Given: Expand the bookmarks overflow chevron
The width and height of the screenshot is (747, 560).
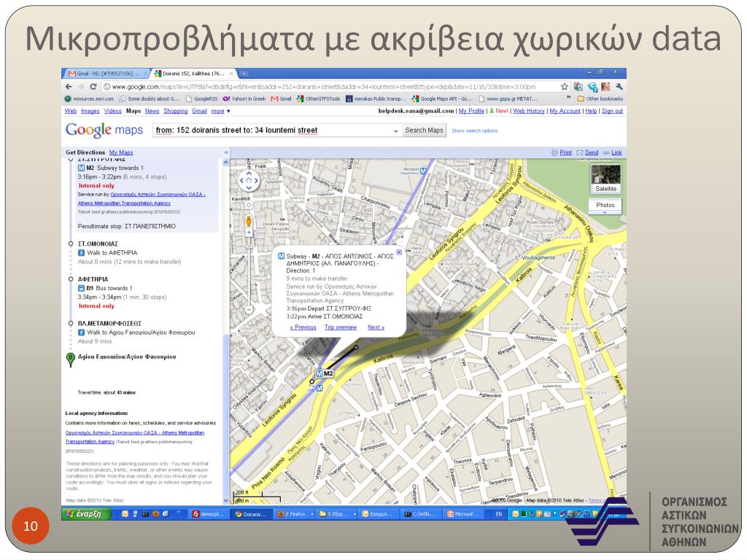Looking at the screenshot, I should coord(568,98).
